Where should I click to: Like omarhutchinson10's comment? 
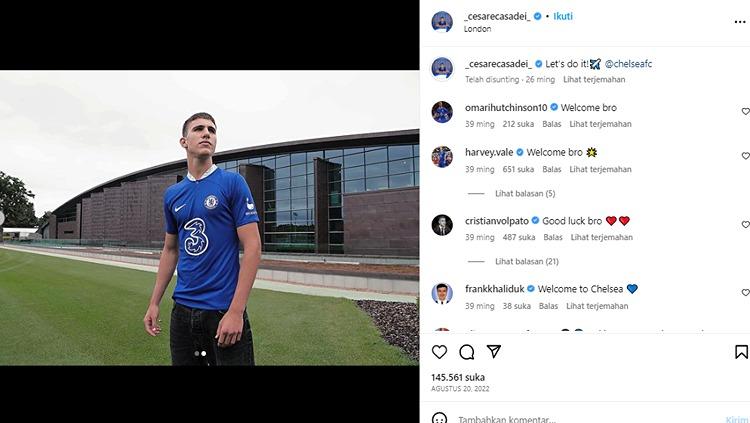click(x=745, y=112)
